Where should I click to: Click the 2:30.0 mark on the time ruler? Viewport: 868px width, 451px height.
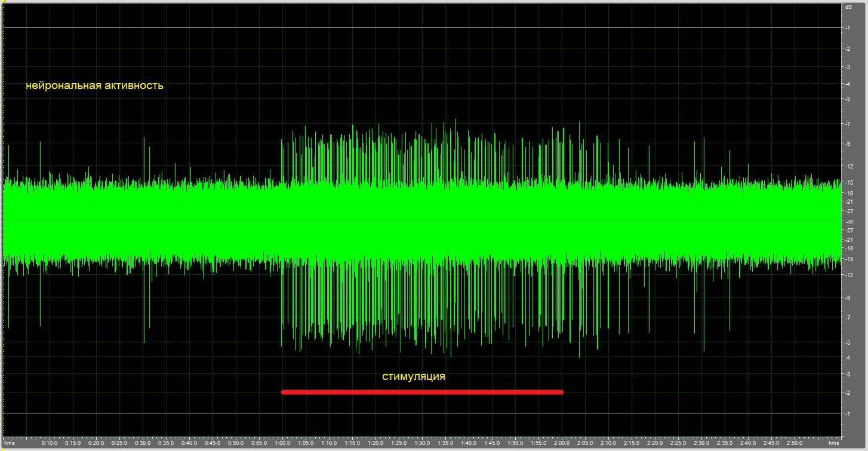coord(701,443)
